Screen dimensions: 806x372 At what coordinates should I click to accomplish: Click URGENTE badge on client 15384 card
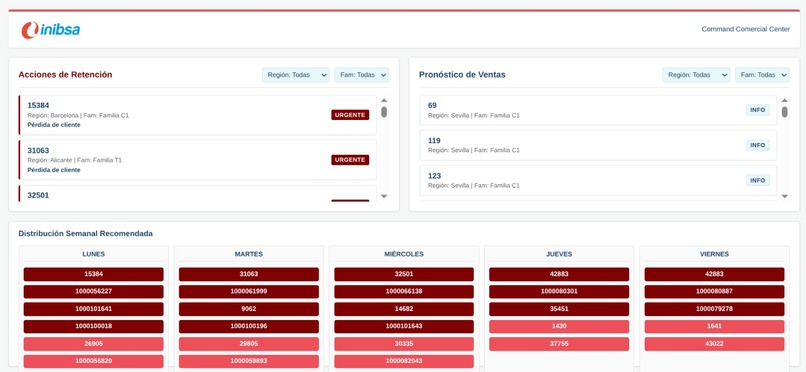tap(350, 115)
